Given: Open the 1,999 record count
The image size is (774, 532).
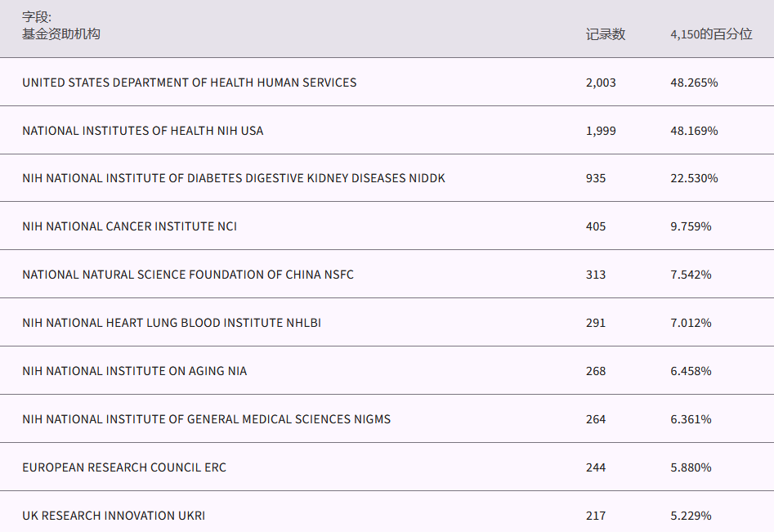Looking at the screenshot, I should (x=601, y=131).
